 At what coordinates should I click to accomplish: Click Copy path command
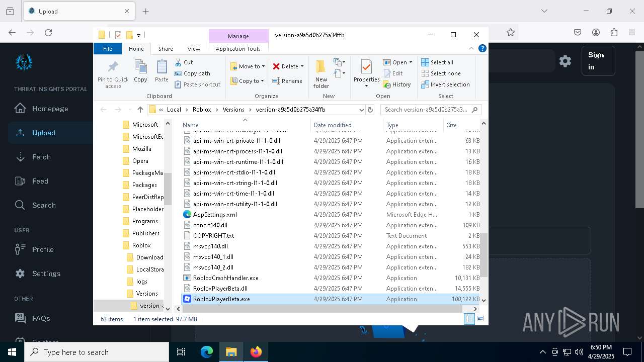192,73
